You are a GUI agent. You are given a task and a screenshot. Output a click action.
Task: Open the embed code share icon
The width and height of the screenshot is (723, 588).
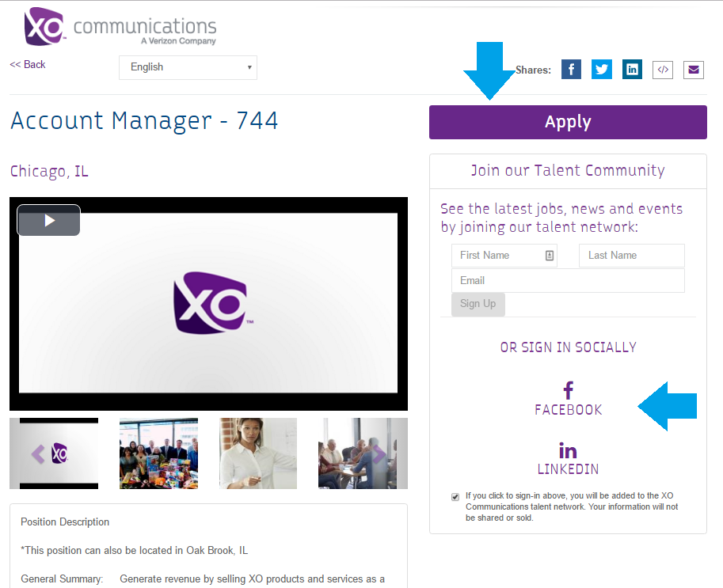pyautogui.click(x=663, y=70)
